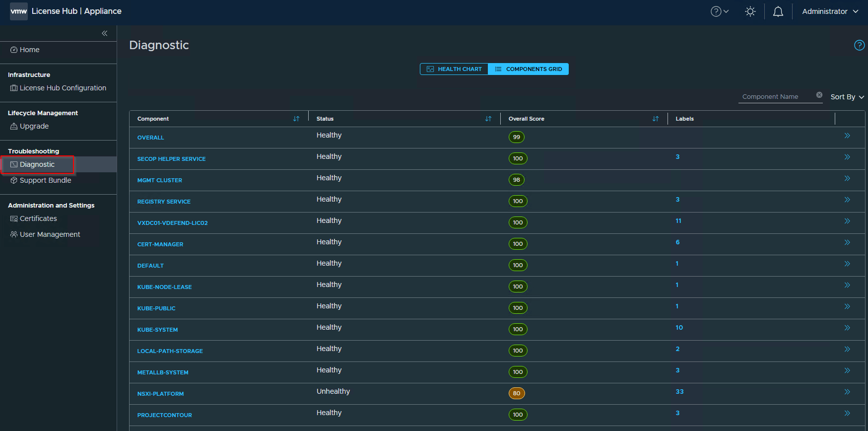Expand details arrow for SECOP HELPER SERVICE row

(847, 157)
